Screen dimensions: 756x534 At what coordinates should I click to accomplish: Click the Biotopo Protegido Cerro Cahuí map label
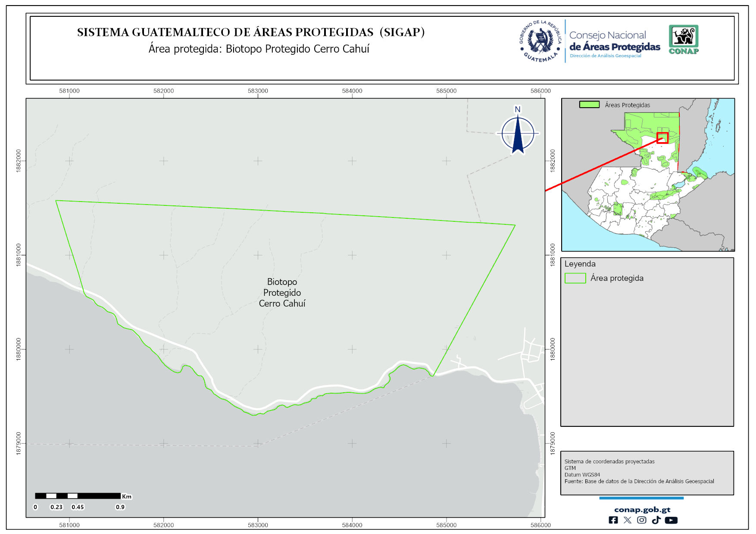point(282,293)
